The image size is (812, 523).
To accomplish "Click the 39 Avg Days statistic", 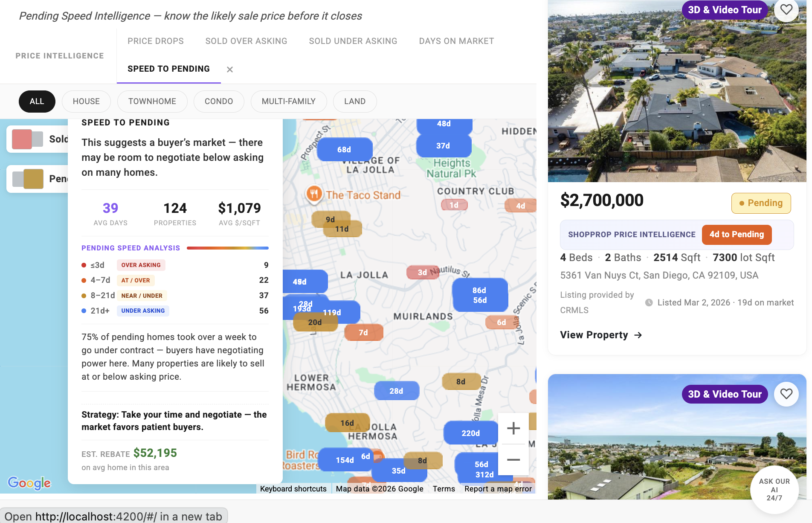I will click(x=110, y=213).
